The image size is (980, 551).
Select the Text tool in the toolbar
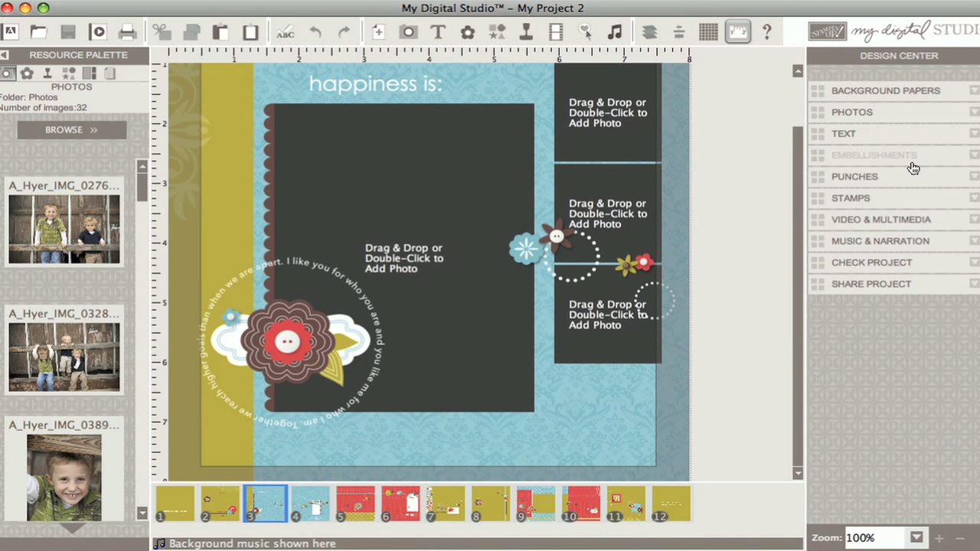pyautogui.click(x=438, y=31)
